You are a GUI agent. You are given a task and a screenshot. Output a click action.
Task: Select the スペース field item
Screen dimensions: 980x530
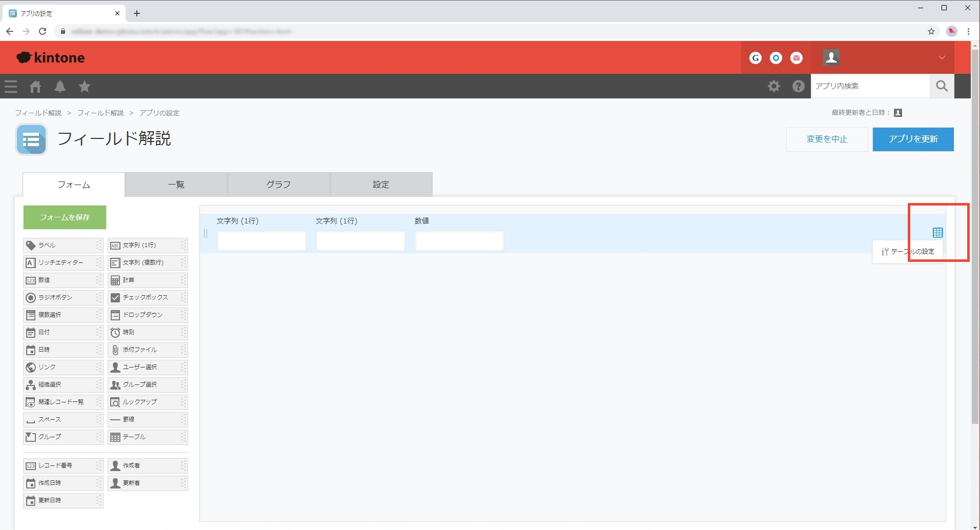coord(63,420)
